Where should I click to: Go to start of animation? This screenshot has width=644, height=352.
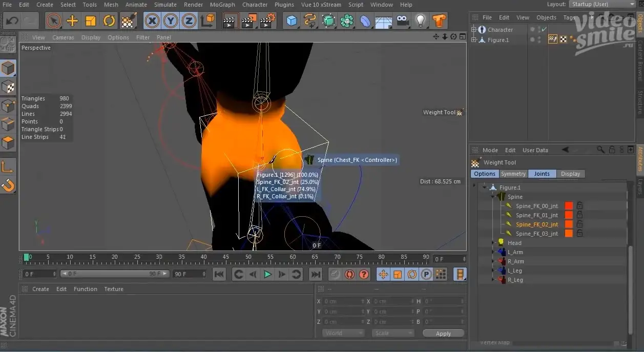tap(219, 274)
